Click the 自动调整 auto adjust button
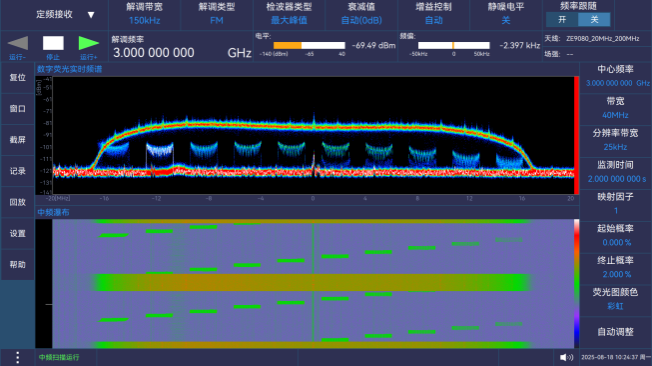652x366 pixels. pyautogui.click(x=615, y=332)
